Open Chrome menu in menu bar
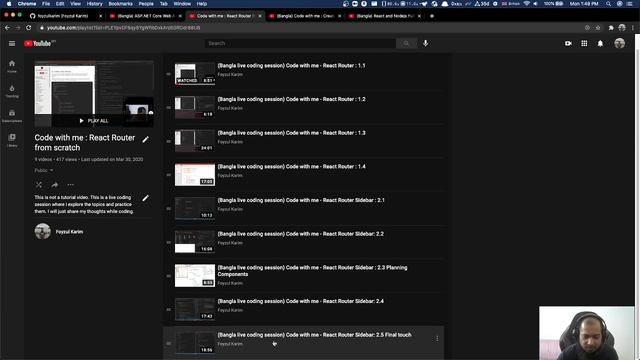 [27, 4]
